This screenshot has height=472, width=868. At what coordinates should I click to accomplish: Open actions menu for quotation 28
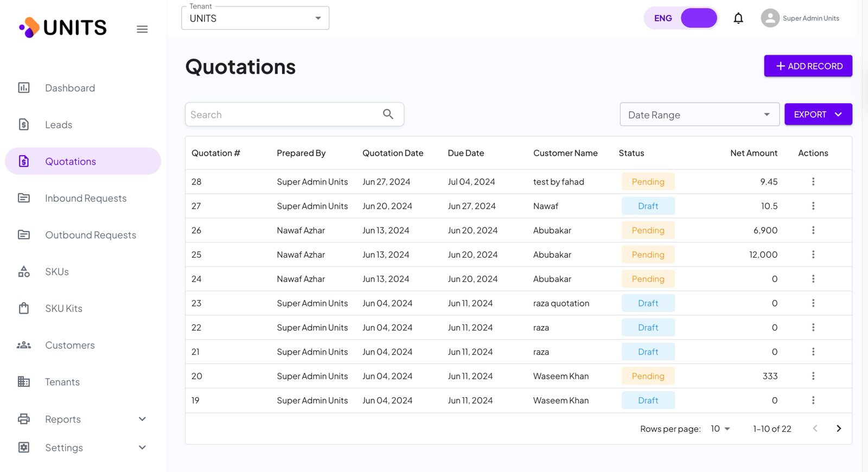[x=813, y=182]
